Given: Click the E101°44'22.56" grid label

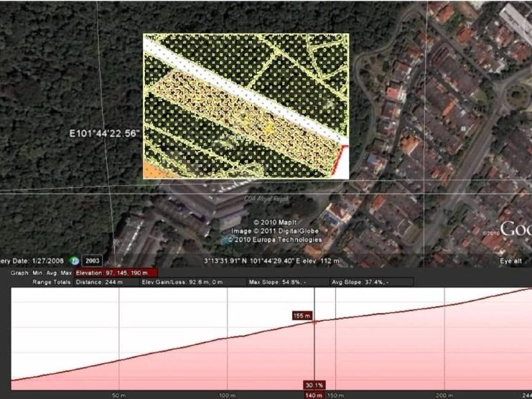Looking at the screenshot, I should coord(105,133).
